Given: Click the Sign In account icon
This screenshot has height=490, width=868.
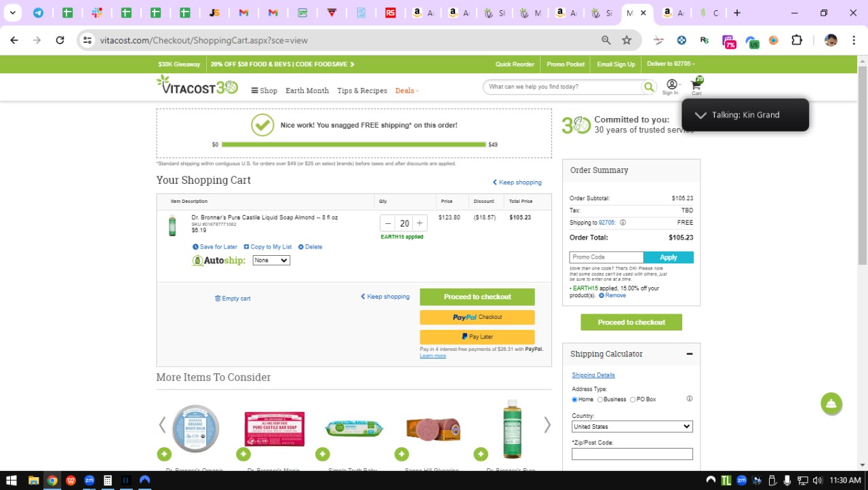Looking at the screenshot, I should pos(671,87).
